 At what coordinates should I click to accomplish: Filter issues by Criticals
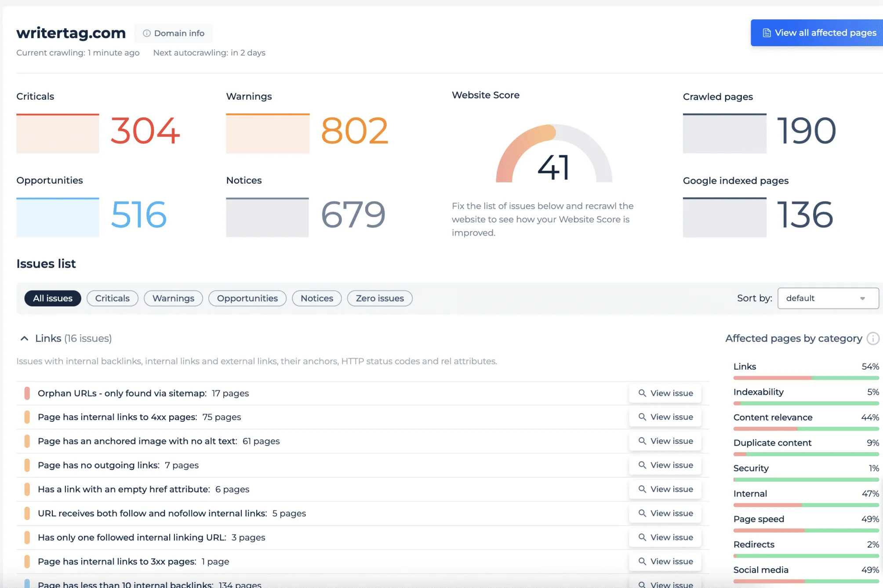tap(113, 298)
